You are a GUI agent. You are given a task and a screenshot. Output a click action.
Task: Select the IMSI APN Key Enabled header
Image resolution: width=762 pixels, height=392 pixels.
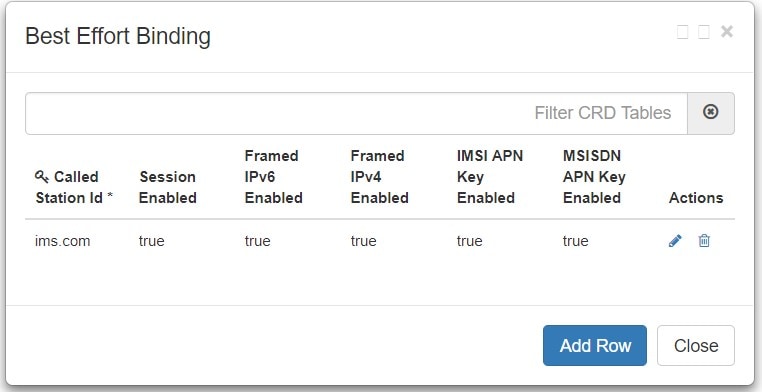point(490,177)
